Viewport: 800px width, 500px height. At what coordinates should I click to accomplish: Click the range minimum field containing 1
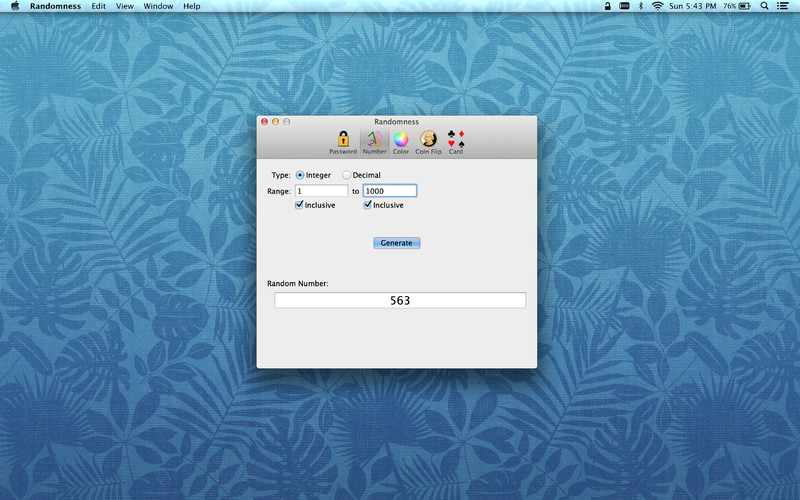point(321,191)
